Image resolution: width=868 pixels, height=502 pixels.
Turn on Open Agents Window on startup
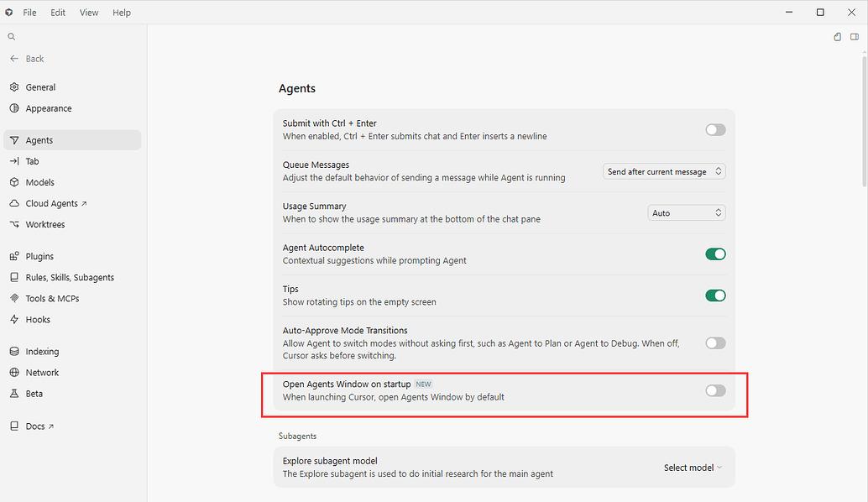coord(715,390)
